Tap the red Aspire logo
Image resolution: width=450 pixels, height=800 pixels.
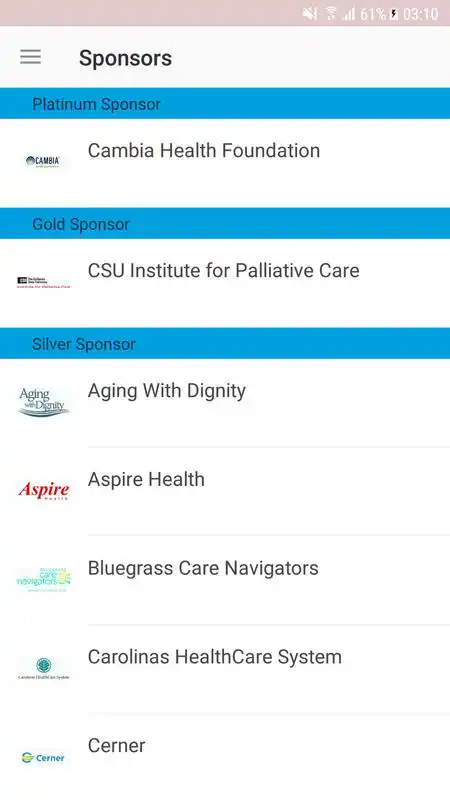[x=43, y=491]
